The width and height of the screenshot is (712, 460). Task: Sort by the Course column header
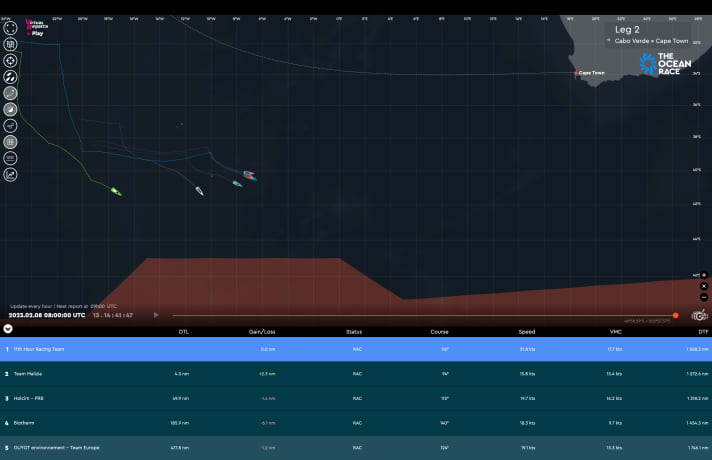coord(440,332)
